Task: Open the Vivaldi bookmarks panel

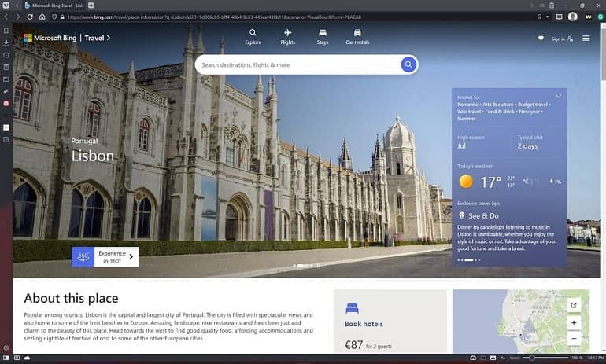Action: tap(6, 30)
